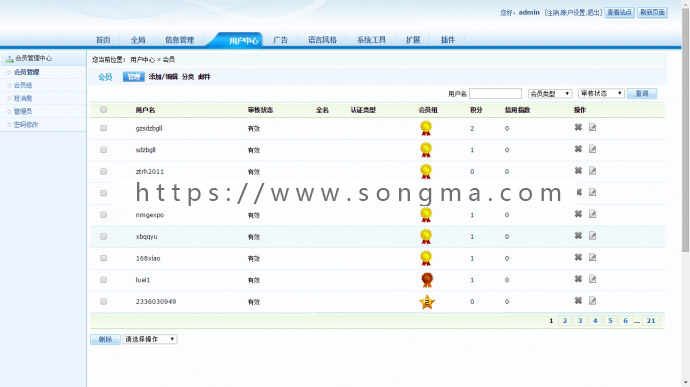690x387 pixels.
Task: Edit 168xiao using the page icon
Action: click(x=592, y=258)
